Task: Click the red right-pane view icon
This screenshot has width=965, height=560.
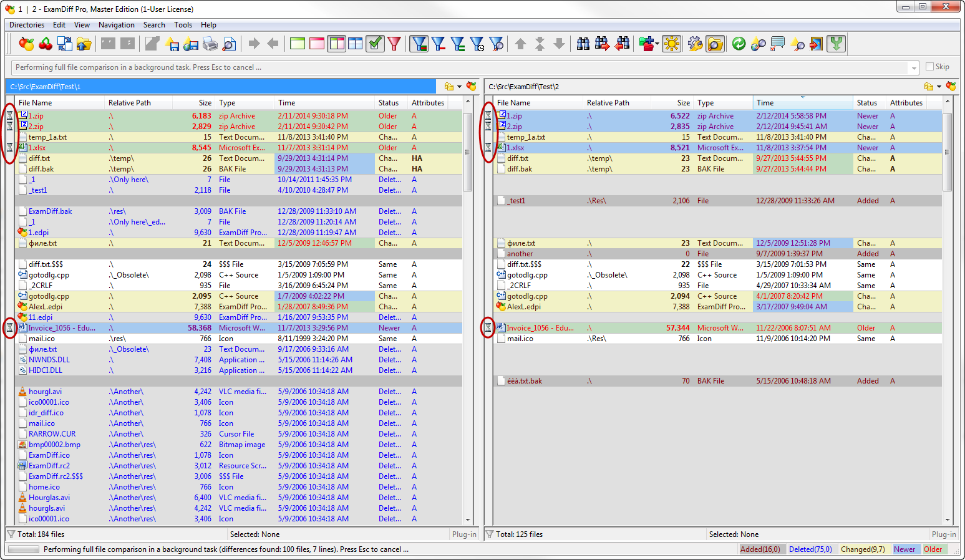Action: (x=317, y=44)
